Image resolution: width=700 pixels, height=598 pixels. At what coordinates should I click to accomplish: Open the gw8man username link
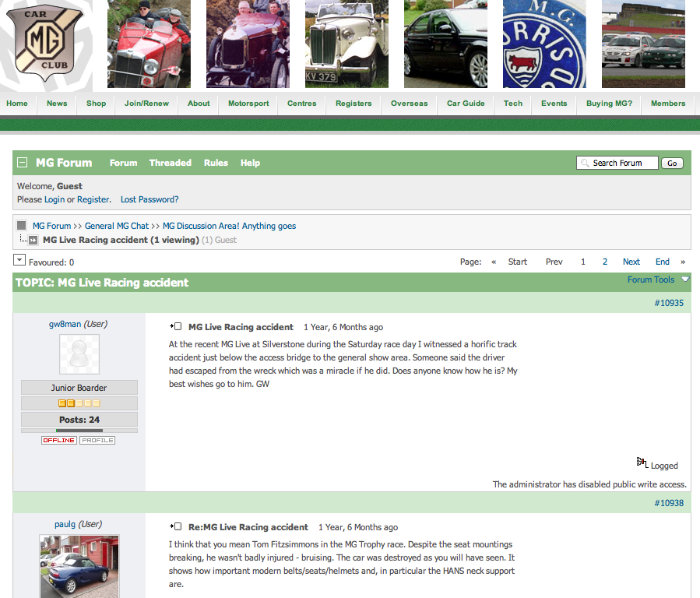(x=65, y=324)
